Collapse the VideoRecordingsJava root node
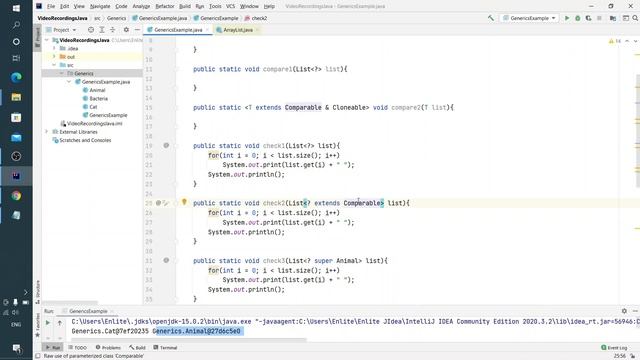This screenshot has height=360, width=640. pos(47,40)
